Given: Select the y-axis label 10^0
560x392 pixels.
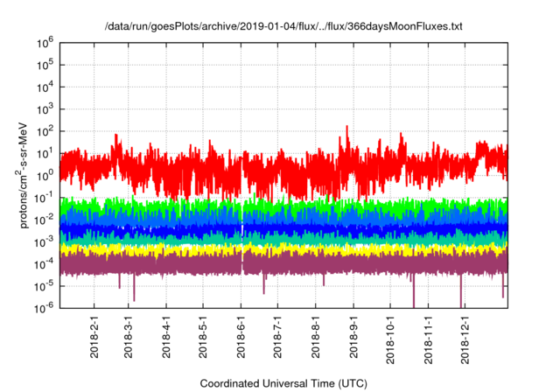Looking at the screenshot, I should [x=45, y=176].
